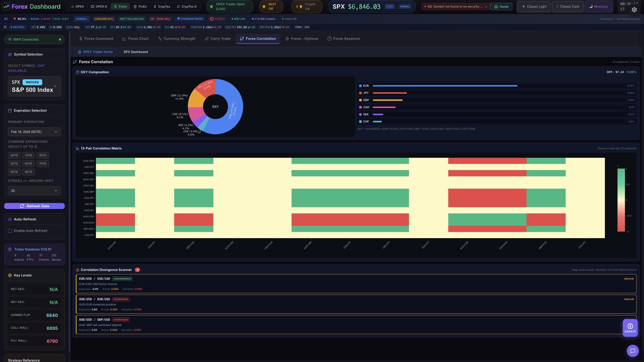Open the settings gear icon
Viewport: 644px width, 362px height.
point(634,9)
